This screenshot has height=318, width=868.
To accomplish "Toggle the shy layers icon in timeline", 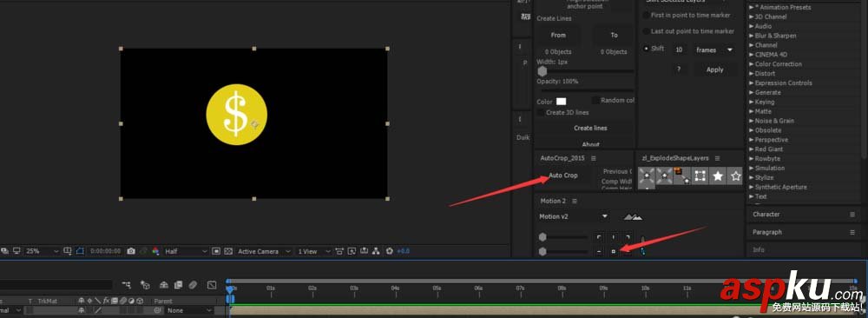I will (164, 285).
